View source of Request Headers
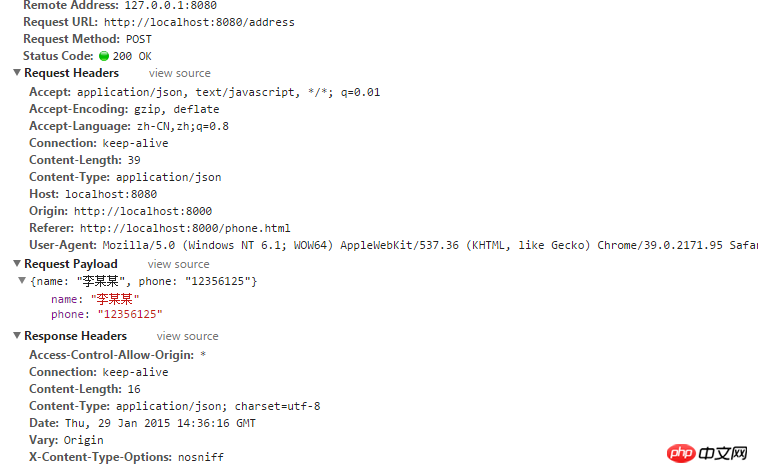758x473 pixels. pos(180,73)
